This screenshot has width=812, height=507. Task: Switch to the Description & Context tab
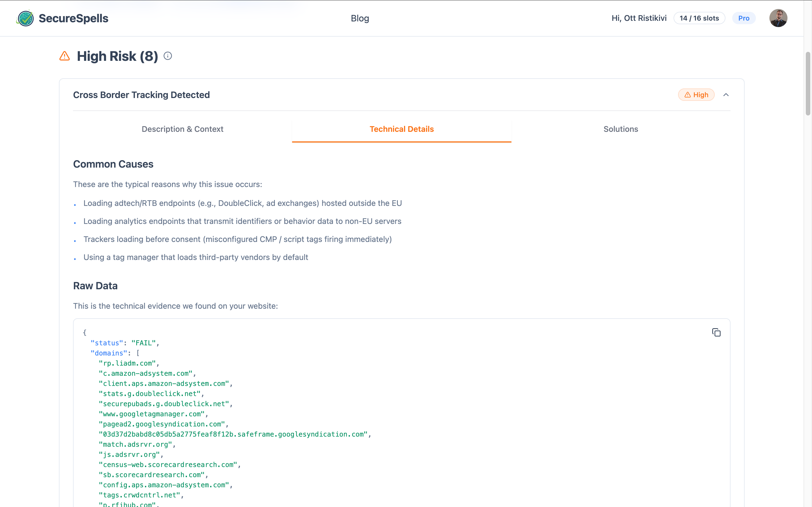tap(182, 129)
